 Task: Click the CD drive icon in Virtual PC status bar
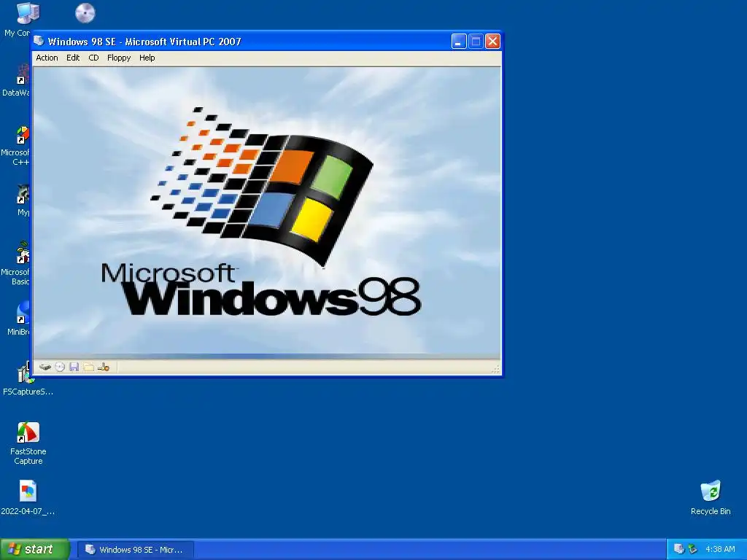[x=60, y=367]
